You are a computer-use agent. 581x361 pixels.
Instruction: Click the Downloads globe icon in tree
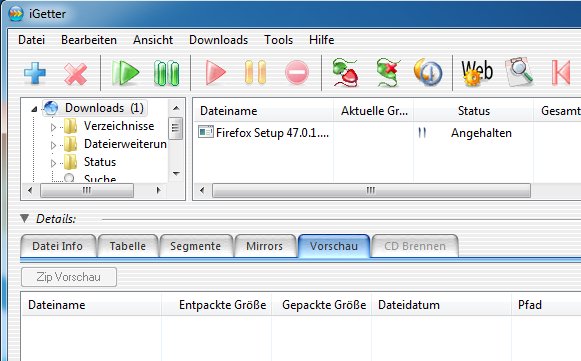pyautogui.click(x=51, y=107)
